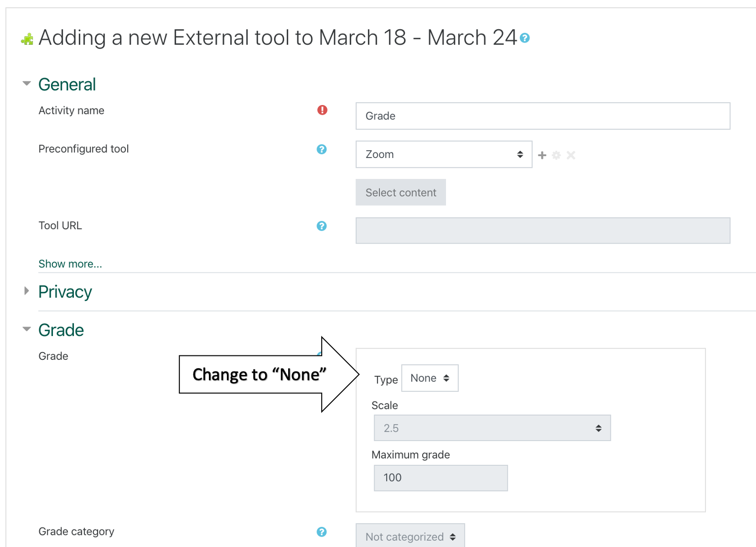Click the required-field icon next to Activity name
756x547 pixels.
[x=322, y=110]
